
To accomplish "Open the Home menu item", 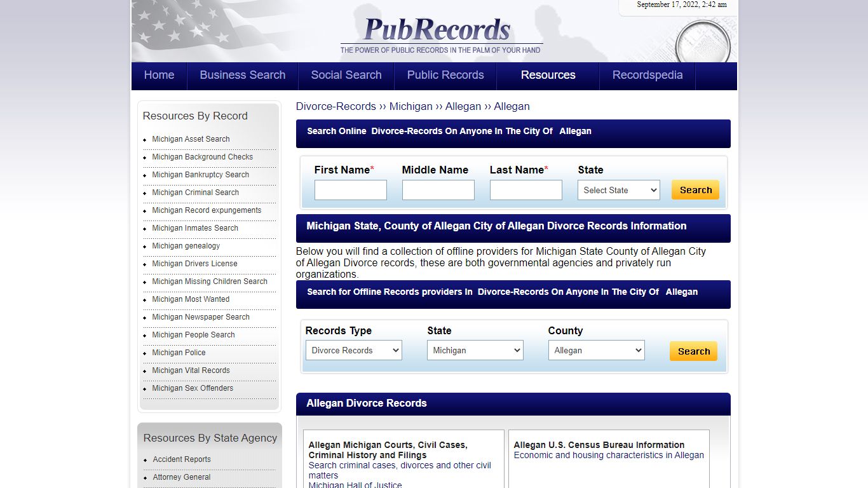I will point(159,75).
